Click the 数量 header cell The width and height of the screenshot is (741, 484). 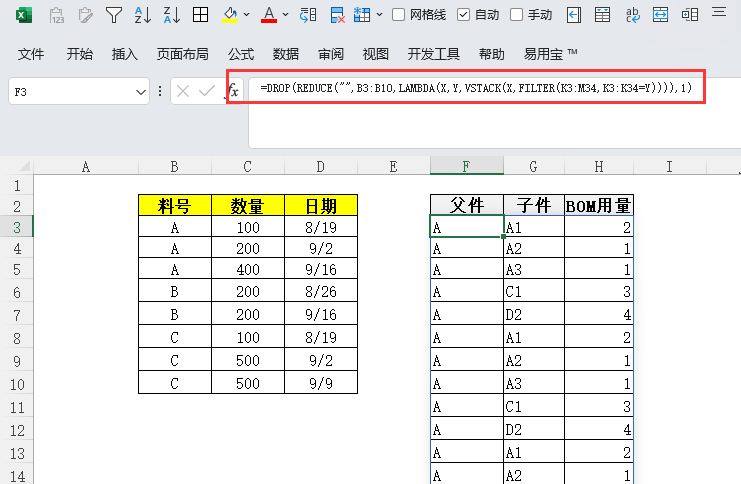(x=248, y=206)
